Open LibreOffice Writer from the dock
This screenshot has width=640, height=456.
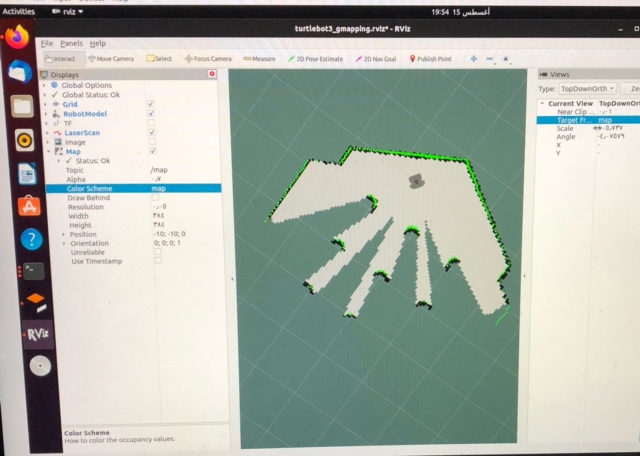[x=27, y=174]
